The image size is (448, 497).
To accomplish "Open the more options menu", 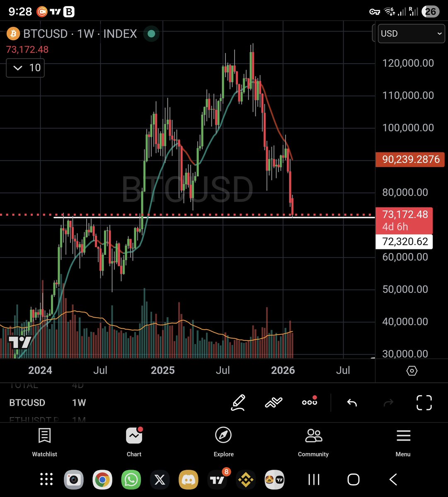I will pos(310,402).
